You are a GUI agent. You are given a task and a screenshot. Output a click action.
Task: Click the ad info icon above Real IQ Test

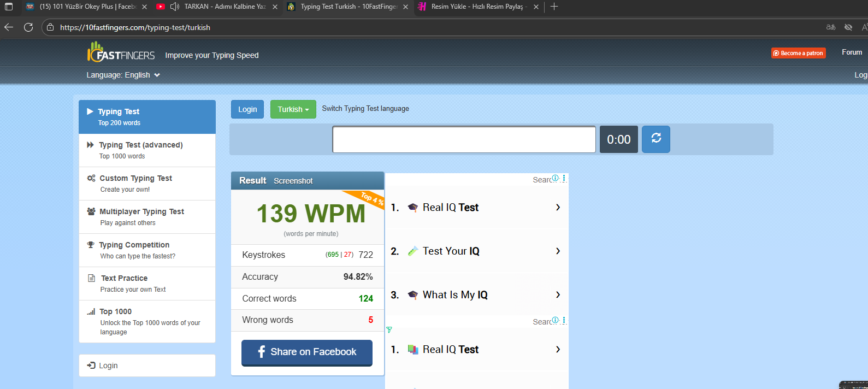(555, 178)
